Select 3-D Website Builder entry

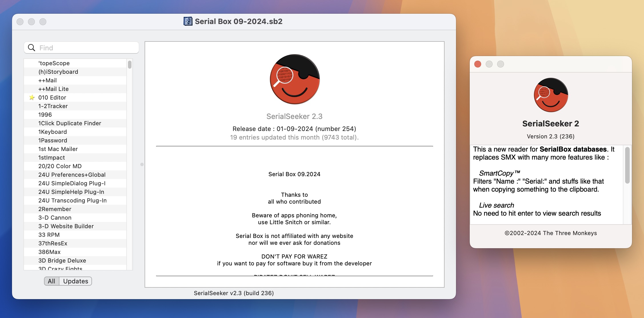click(x=75, y=226)
